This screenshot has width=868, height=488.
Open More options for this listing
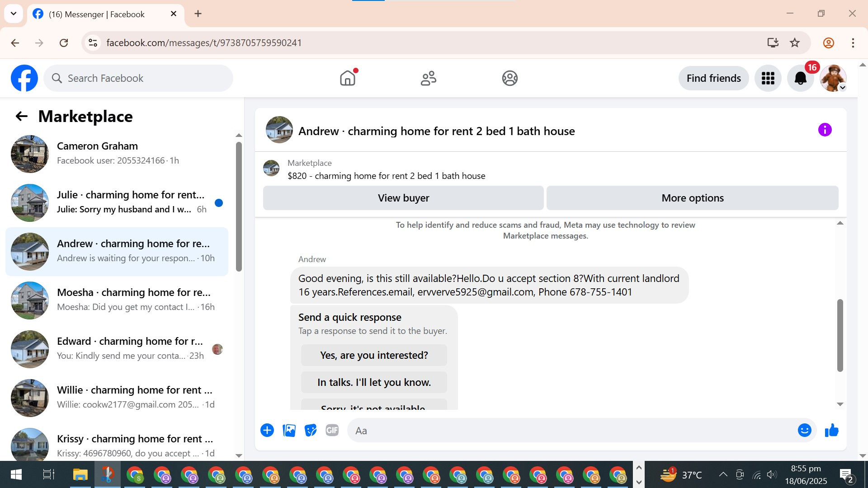click(x=692, y=198)
